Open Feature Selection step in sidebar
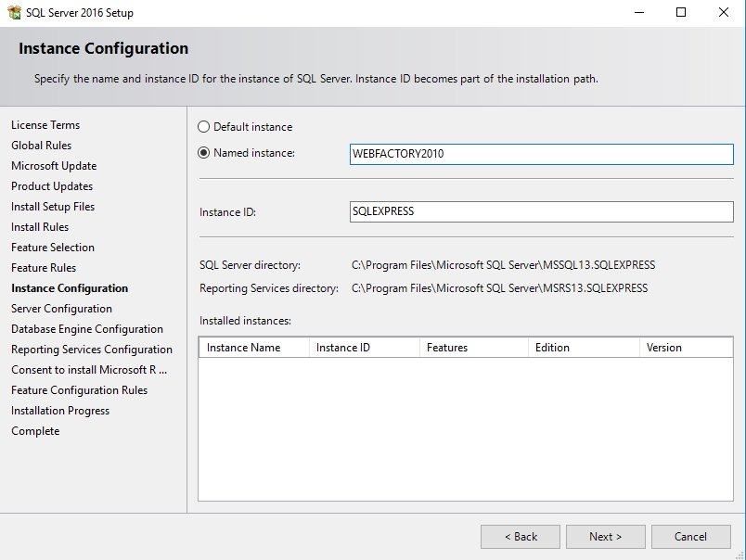This screenshot has height=560, width=746. [53, 248]
